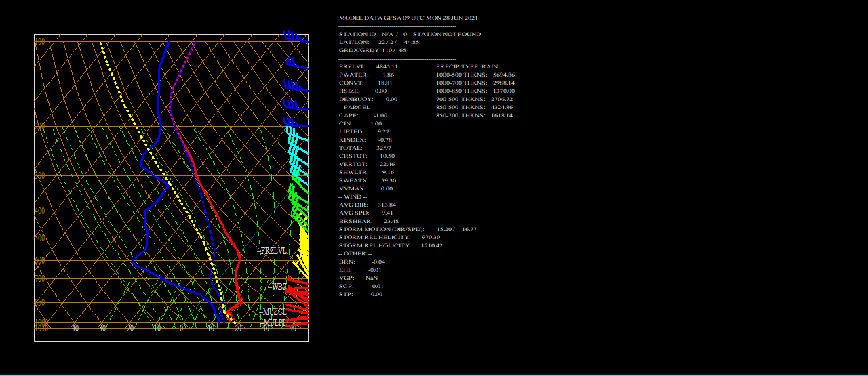Image resolution: width=868 pixels, height=376 pixels.
Task: Click the PWATER 1.86 row
Action: pyautogui.click(x=366, y=75)
